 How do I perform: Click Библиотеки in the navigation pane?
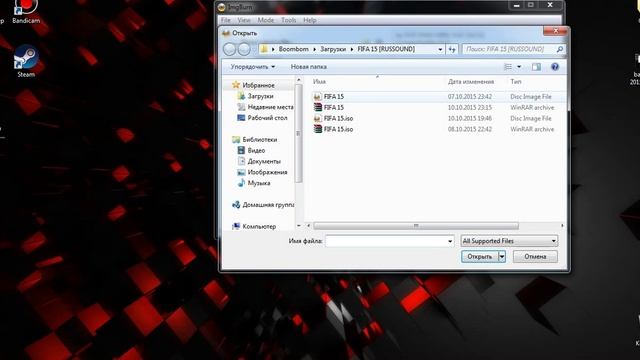[260, 140]
